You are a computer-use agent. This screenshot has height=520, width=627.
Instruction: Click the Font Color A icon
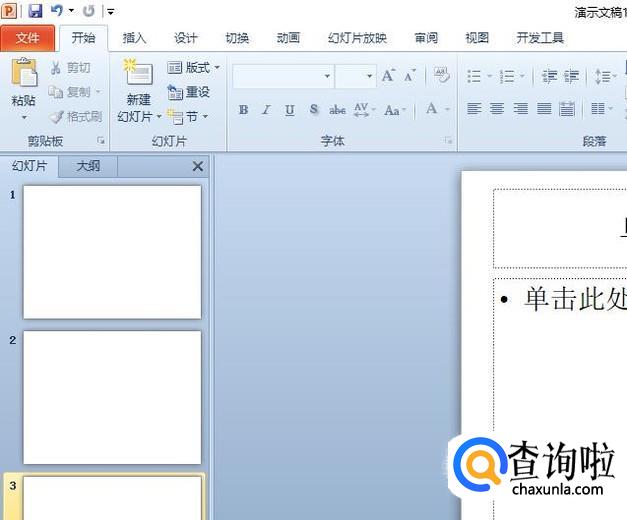tap(431, 109)
